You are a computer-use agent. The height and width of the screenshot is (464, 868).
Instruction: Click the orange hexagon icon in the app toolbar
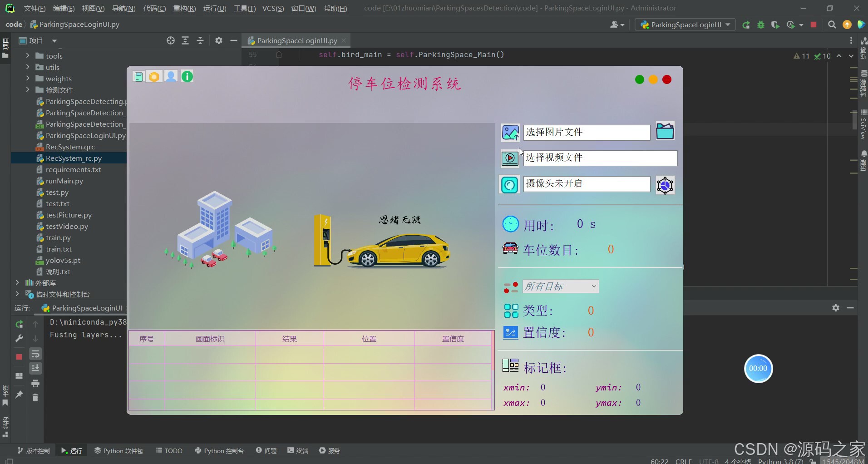(154, 77)
